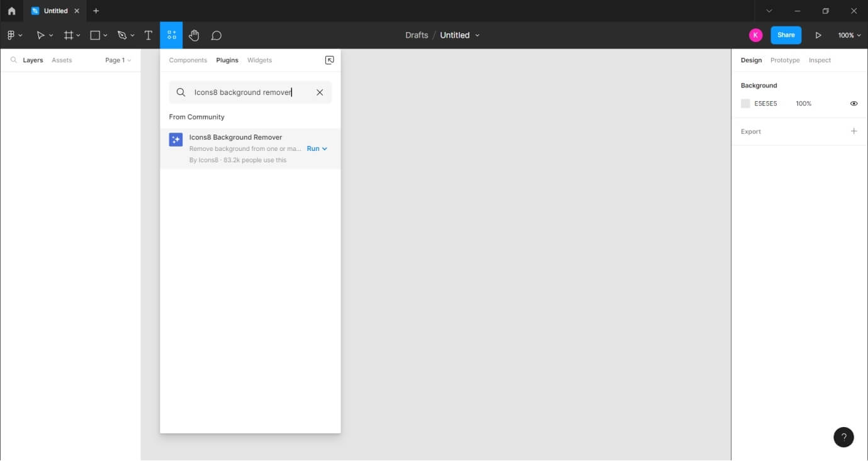Viewport: 868px width, 461px height.
Task: Click into the plugin search field
Action: click(x=251, y=92)
